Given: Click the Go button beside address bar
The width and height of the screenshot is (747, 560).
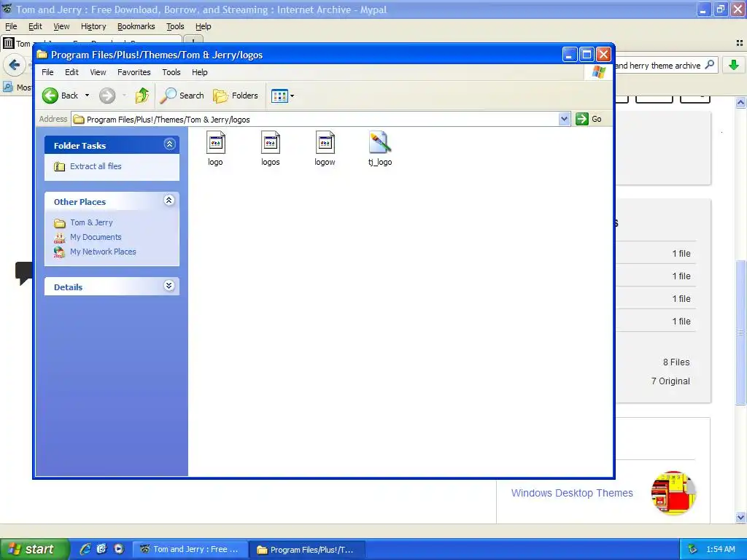Looking at the screenshot, I should [589, 119].
